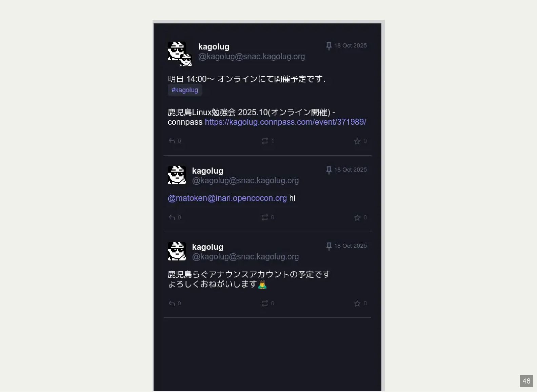
Task: Click the first post's kagolug avatar
Action: pos(180,54)
